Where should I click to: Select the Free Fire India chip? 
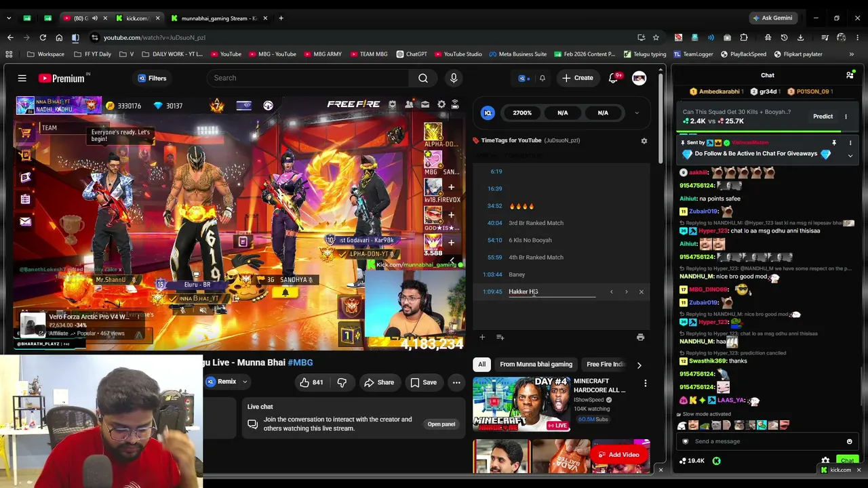604,365
